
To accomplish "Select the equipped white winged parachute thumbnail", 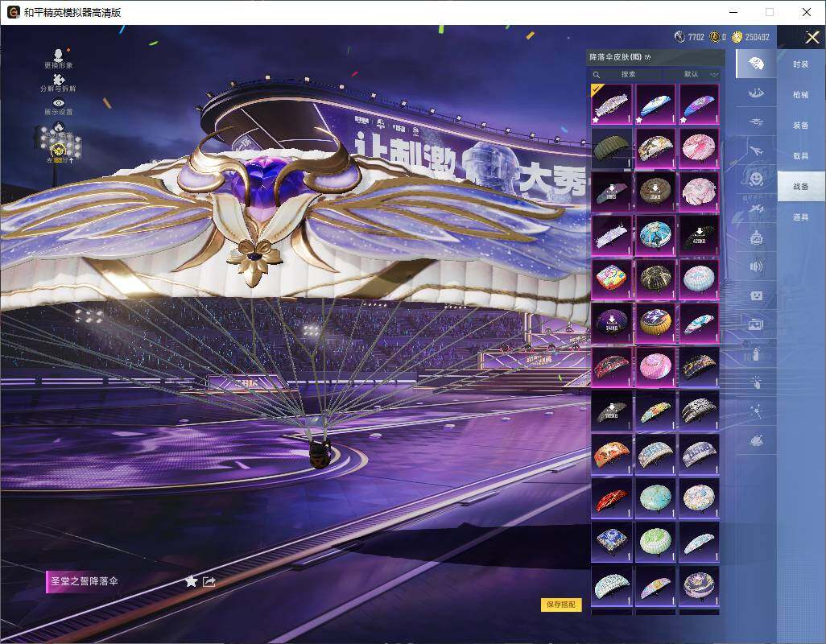I will point(612,104).
